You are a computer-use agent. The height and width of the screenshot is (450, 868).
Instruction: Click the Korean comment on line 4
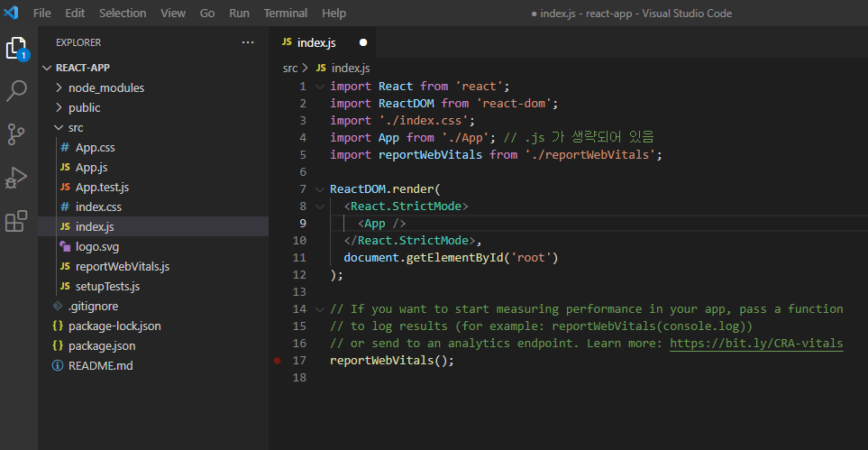click(x=580, y=137)
